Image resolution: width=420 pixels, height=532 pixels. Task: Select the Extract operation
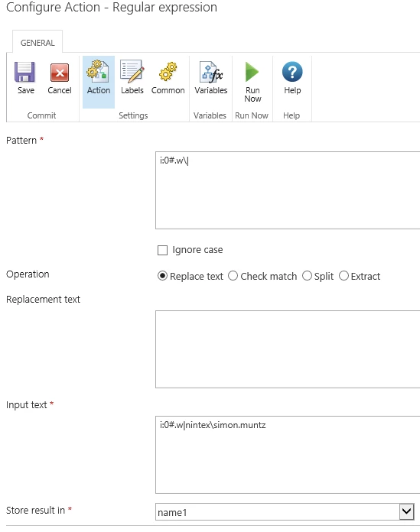coord(343,276)
